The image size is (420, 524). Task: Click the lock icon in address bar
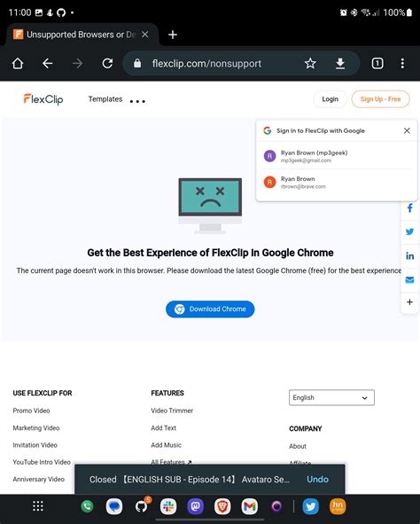click(x=137, y=63)
